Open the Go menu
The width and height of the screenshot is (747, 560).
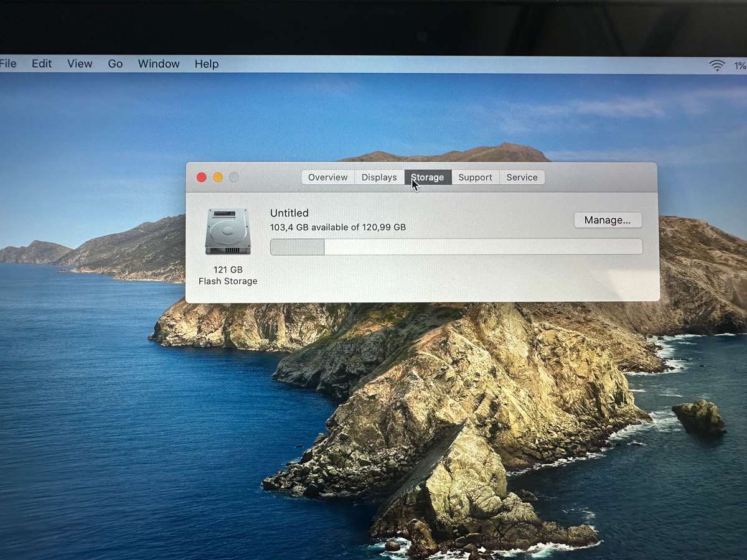point(115,63)
